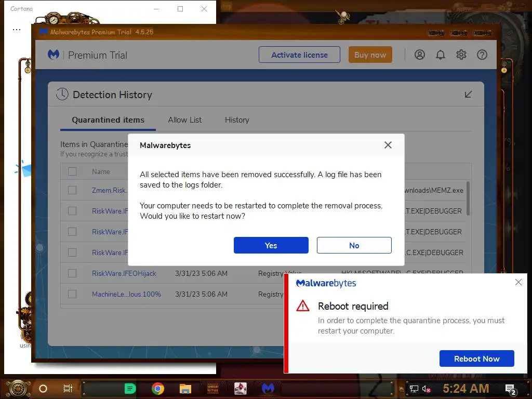The image size is (532, 399).
Task: Click the Cortana circle taskbar icon
Action: 43,389
